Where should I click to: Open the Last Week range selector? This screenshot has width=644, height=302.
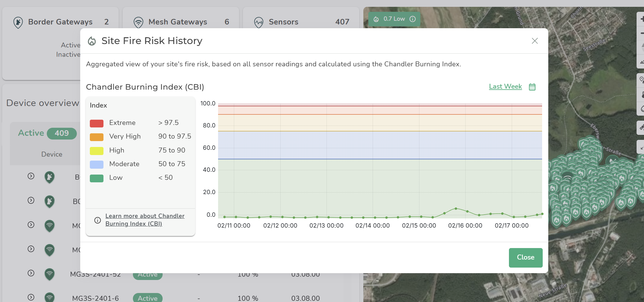tap(505, 87)
